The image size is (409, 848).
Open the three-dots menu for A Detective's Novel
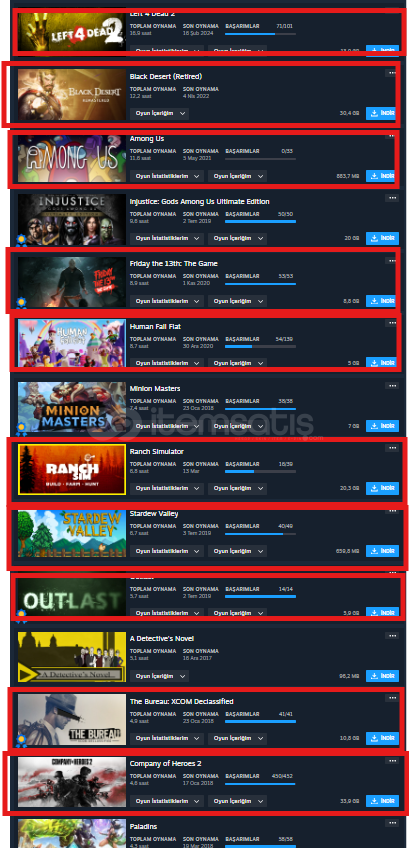tap(391, 635)
